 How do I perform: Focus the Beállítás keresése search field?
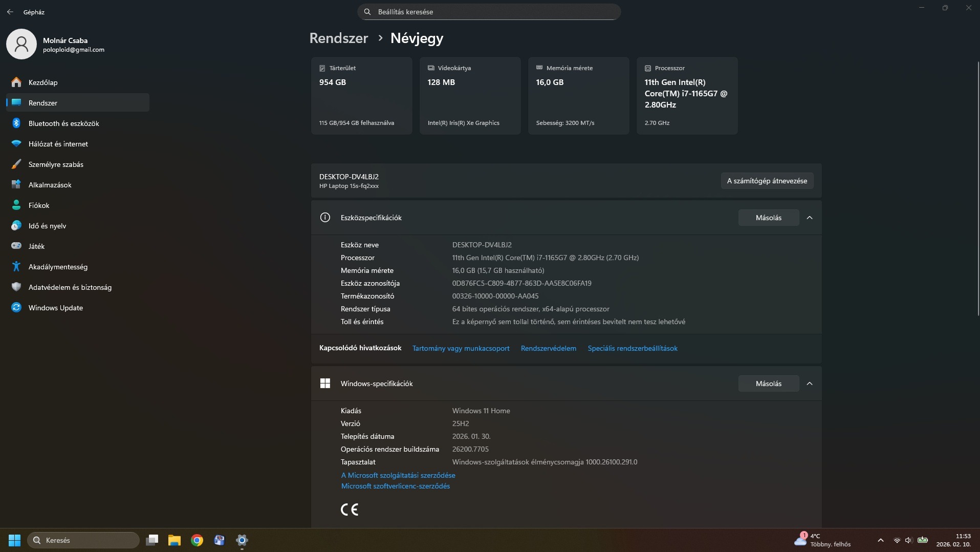point(489,12)
